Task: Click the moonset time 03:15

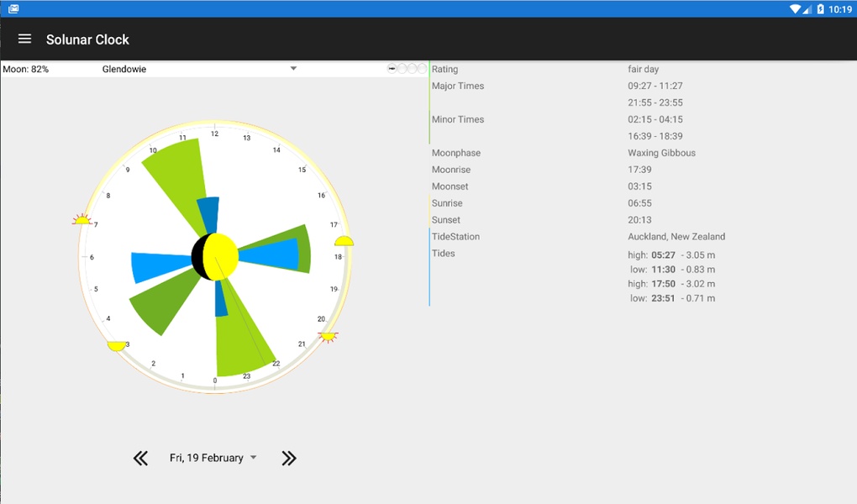Action: [639, 186]
